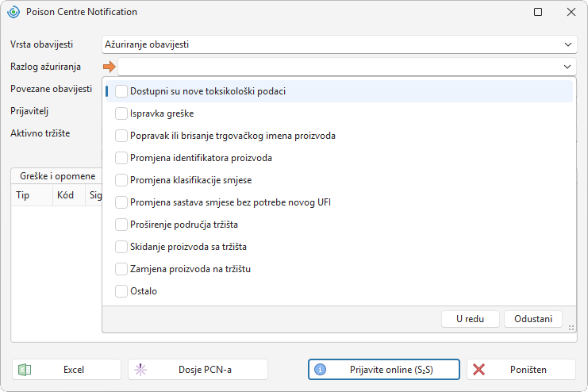Click 'Aktivno tržište' label
The image size is (588, 392).
point(40,133)
